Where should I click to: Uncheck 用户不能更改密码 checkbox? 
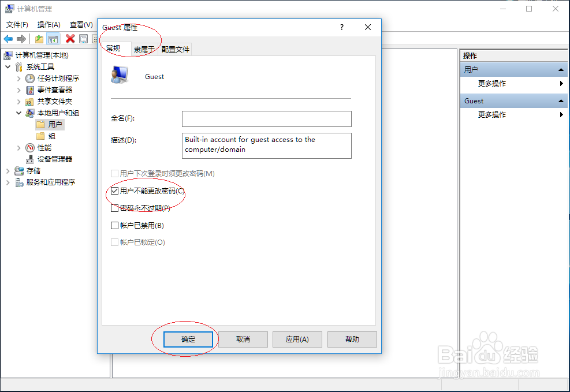click(114, 191)
